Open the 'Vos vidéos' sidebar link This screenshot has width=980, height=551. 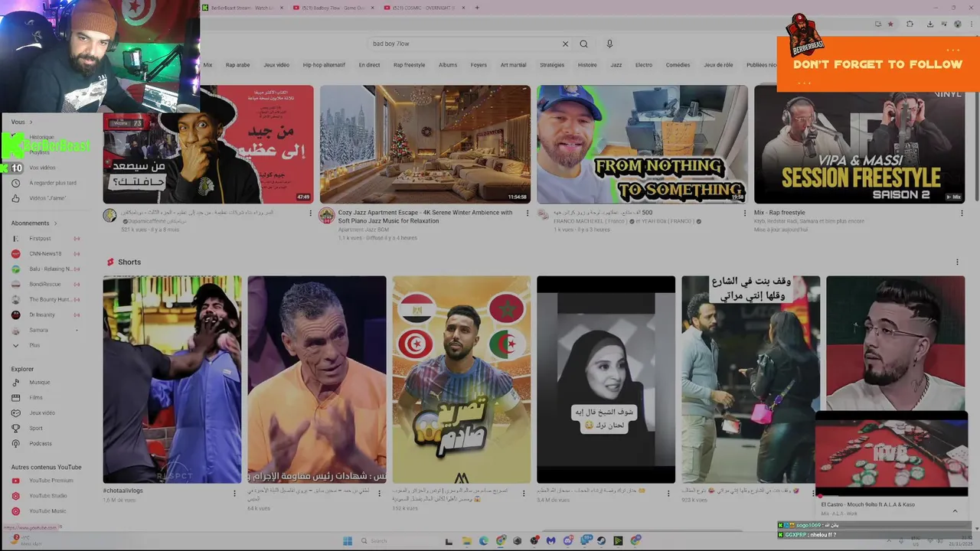(x=42, y=168)
